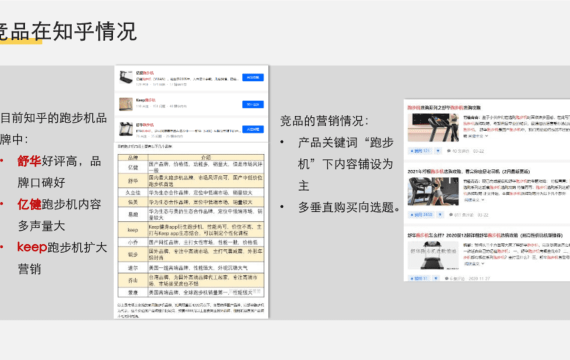Open third article title about Shuhua treadmill
Image resolution: width=570 pixels, height=360 pixels.
click(x=485, y=235)
